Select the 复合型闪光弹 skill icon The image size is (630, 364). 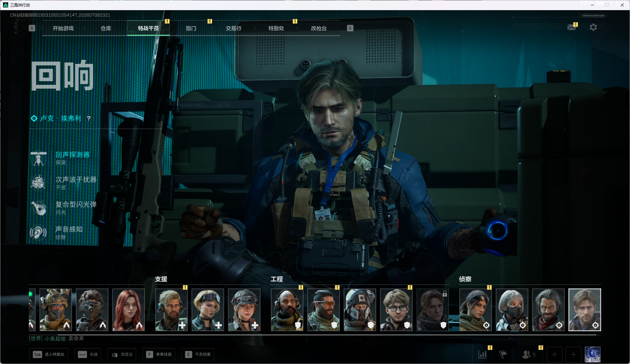tap(39, 208)
